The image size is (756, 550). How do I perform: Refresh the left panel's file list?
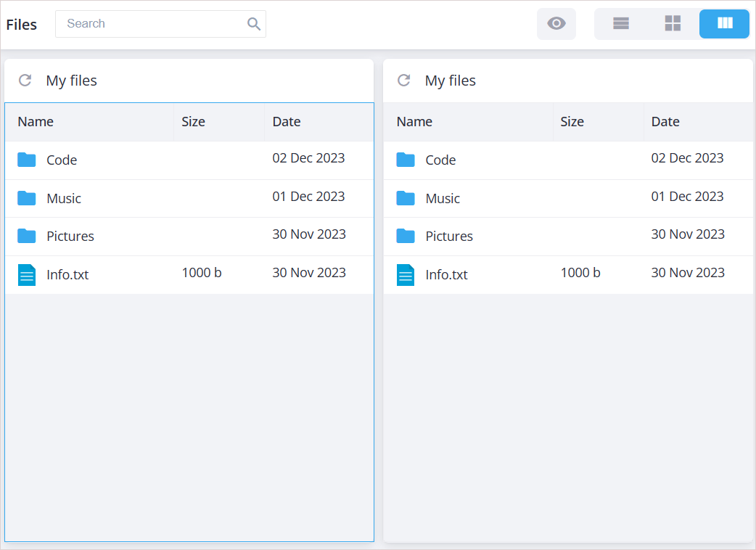[25, 81]
